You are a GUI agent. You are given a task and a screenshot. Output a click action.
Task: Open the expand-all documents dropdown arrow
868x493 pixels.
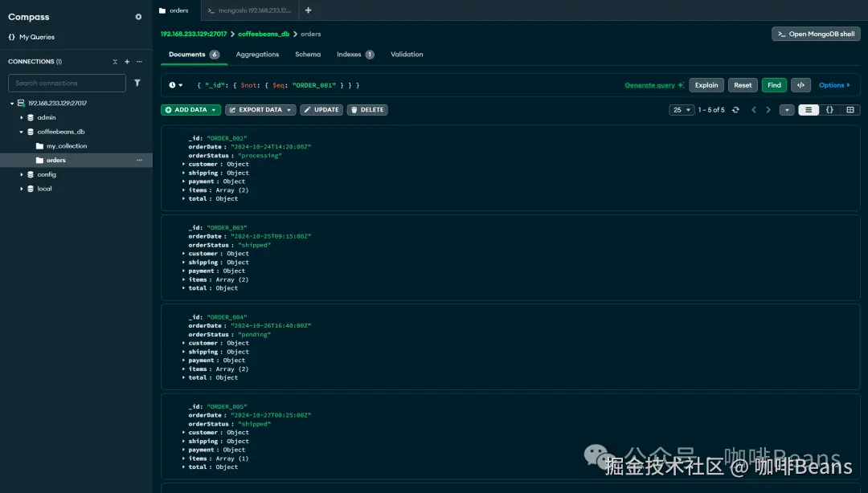787,110
